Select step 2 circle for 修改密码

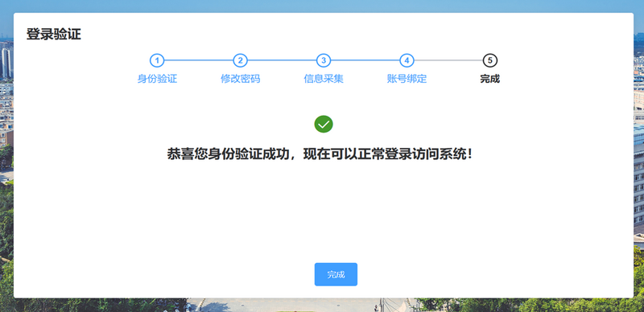(x=240, y=61)
